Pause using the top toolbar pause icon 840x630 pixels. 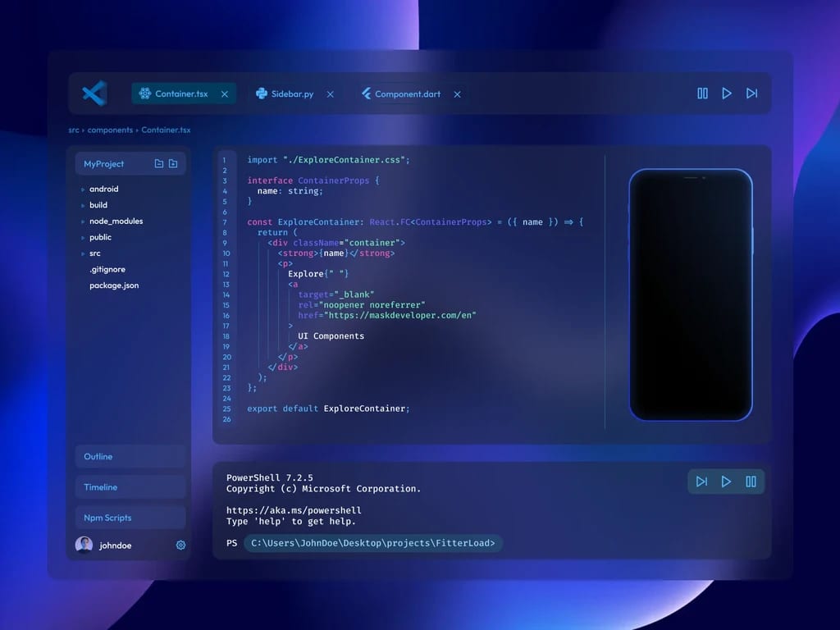coord(702,94)
